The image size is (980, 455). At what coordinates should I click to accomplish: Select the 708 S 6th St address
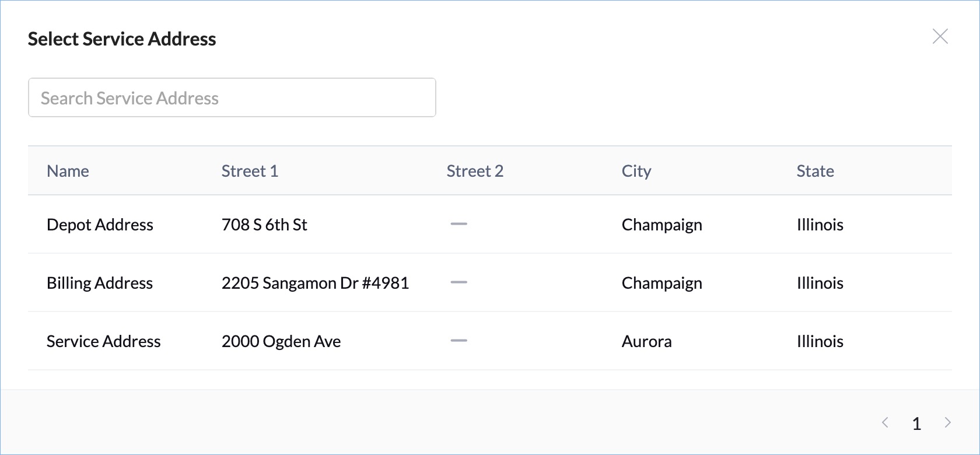point(264,225)
